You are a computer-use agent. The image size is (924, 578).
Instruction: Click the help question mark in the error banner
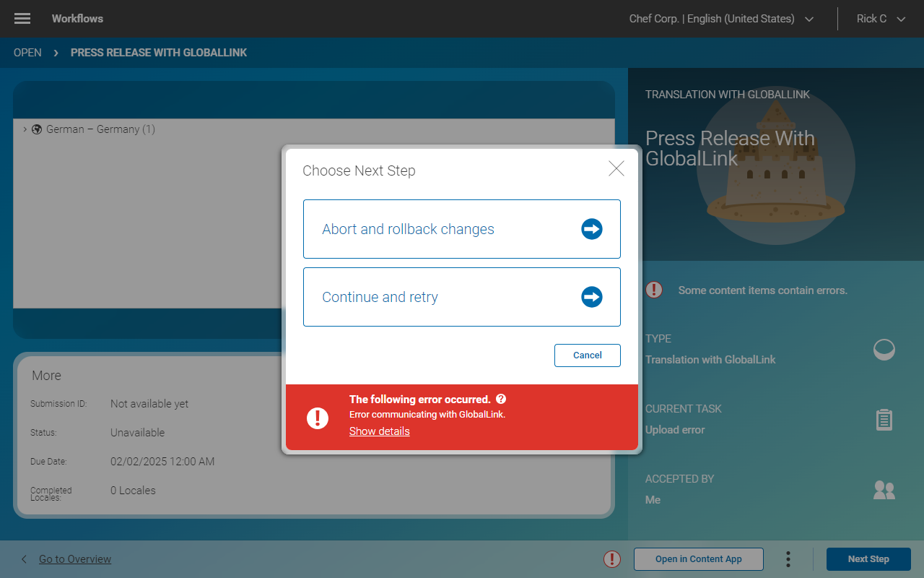coord(501,399)
